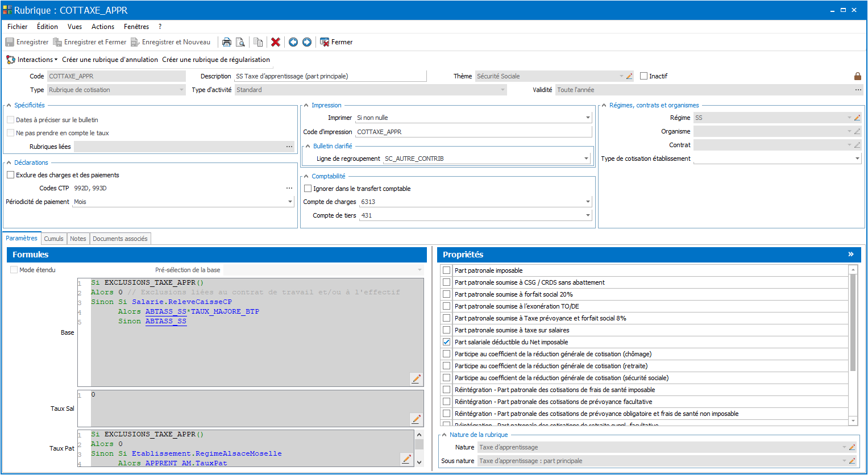Screen dimensions: 868x475
Task: Click pencil edit icon next to Nature
Action: tap(852, 447)
